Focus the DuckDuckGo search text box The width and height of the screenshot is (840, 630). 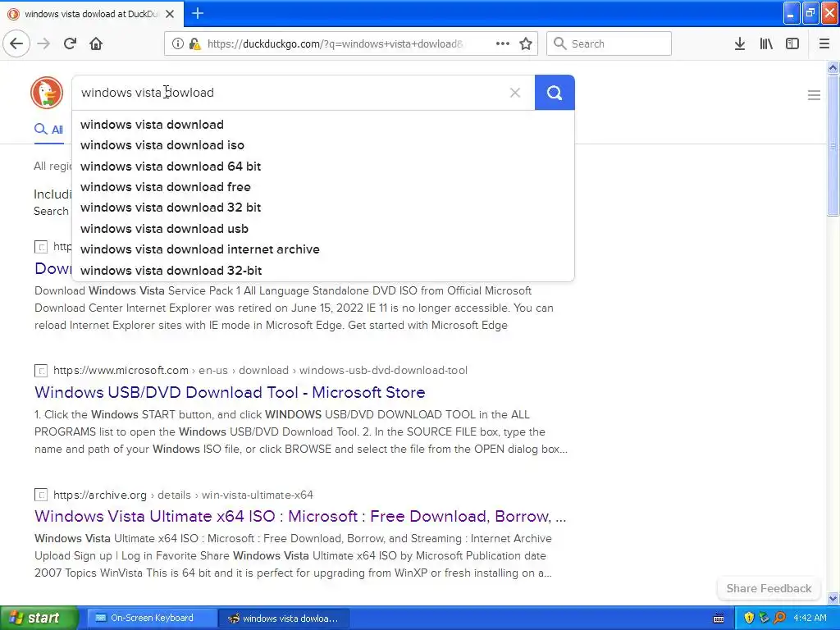(290, 93)
